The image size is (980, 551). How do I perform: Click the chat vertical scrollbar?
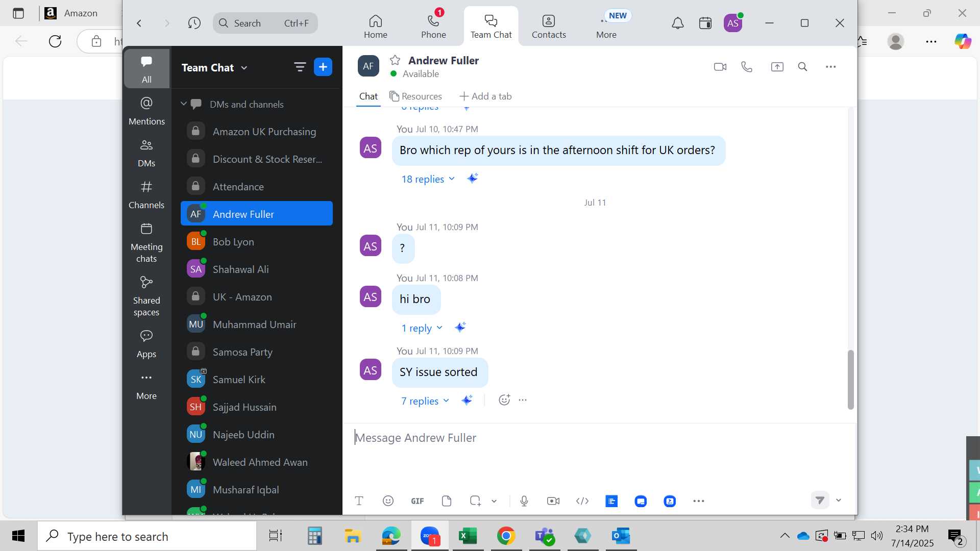point(850,379)
